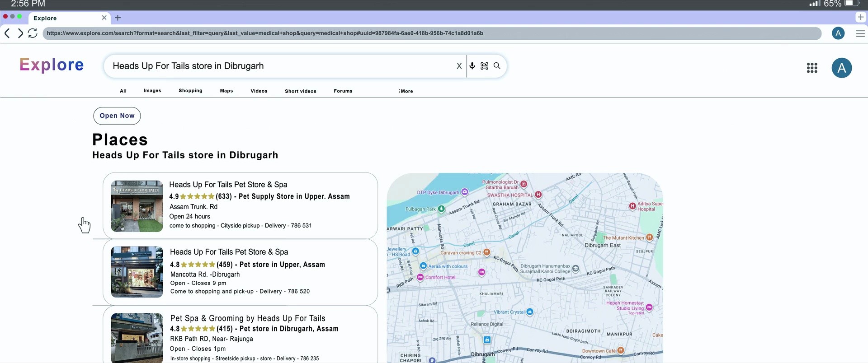The height and width of the screenshot is (363, 868).
Task: Open Pet Spa & Grooming by Heads Up For Tails
Action: pos(248,318)
